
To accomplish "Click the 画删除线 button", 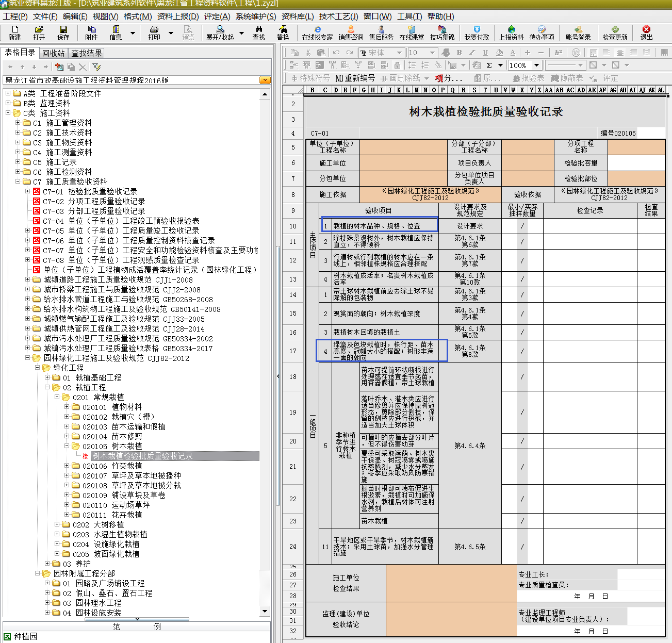I will tap(400, 78).
